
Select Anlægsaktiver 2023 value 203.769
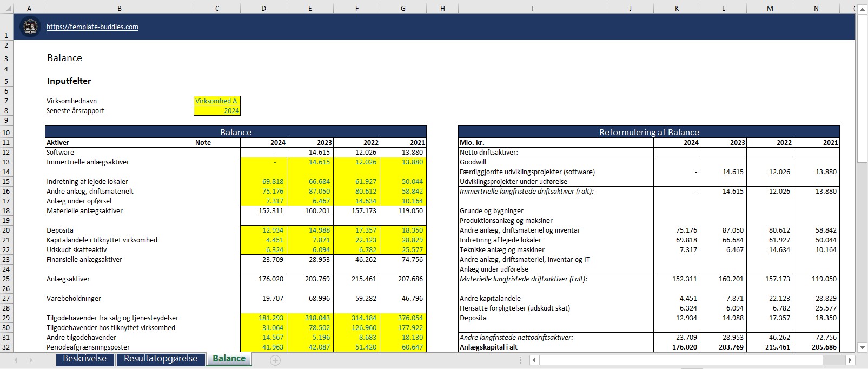(310, 279)
